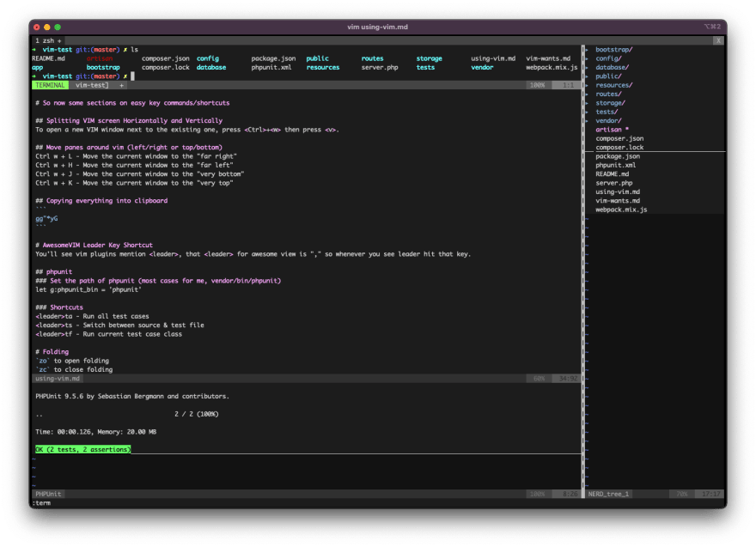Image resolution: width=756 pixels, height=547 pixels.
Task: Click the using-vim.md status line label
Action: click(58, 379)
